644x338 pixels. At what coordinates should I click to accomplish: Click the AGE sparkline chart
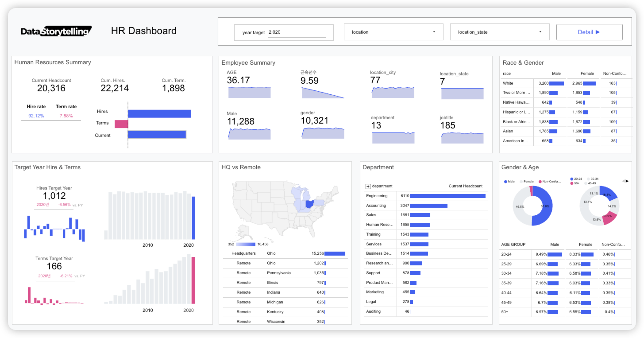[249, 92]
